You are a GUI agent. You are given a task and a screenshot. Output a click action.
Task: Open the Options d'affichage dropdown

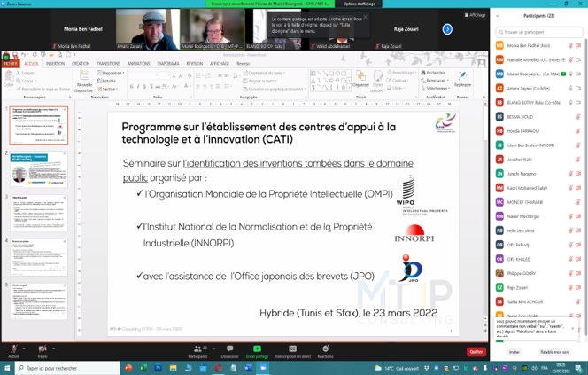point(360,4)
